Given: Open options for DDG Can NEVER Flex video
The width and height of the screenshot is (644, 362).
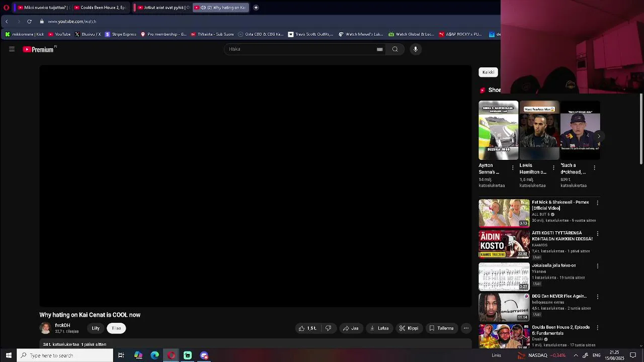Looking at the screenshot, I should tap(597, 297).
